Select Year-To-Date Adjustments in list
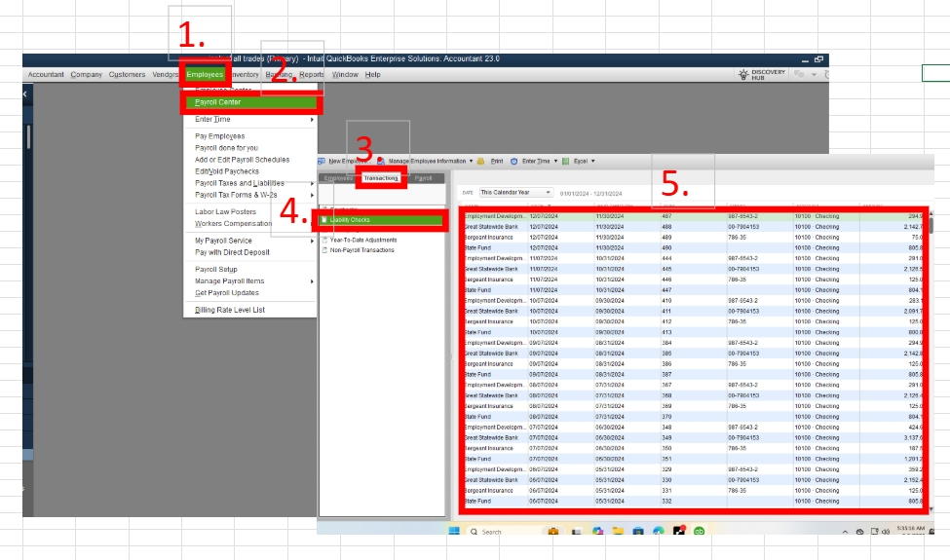The image size is (950, 560). (363, 240)
